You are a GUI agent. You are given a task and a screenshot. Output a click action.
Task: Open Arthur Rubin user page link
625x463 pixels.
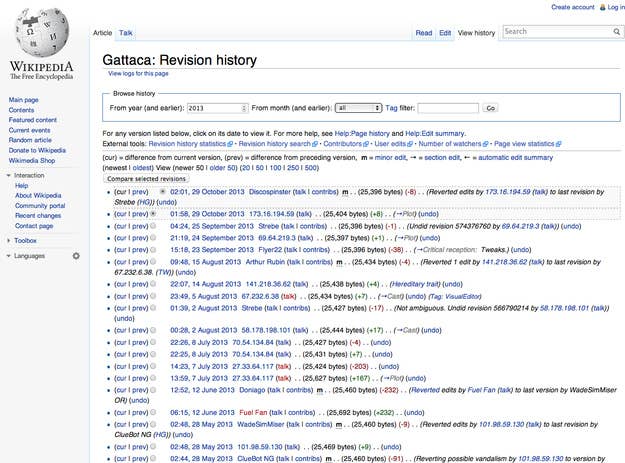coord(265,262)
